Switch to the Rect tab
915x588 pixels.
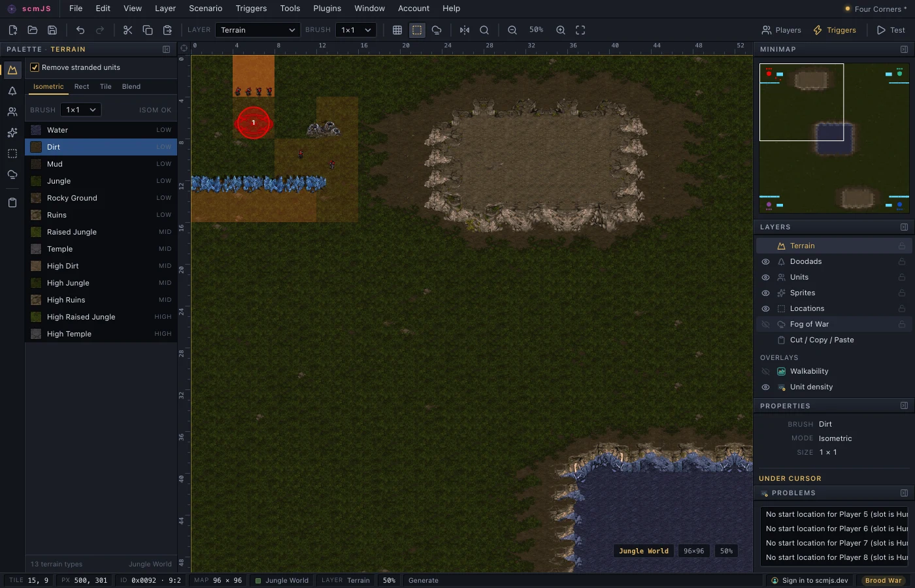click(x=82, y=86)
